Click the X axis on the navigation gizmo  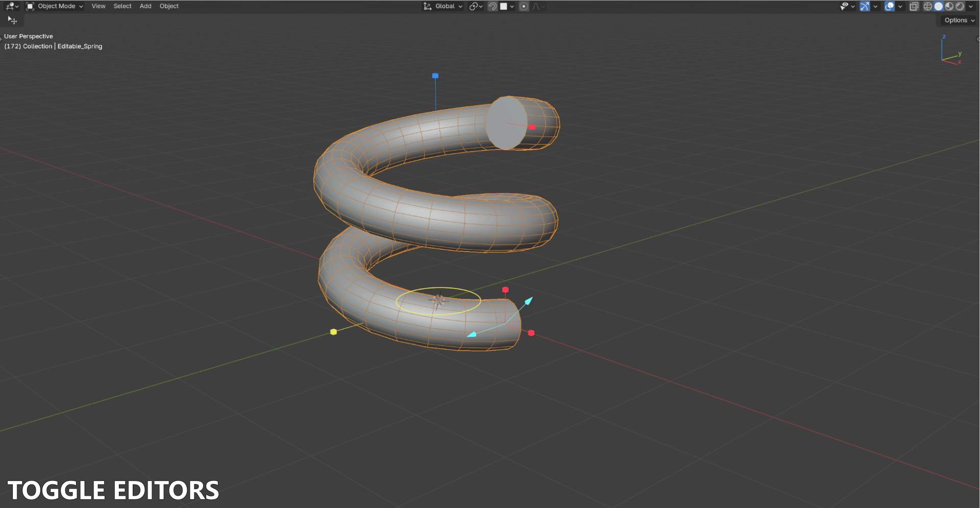[x=960, y=62]
